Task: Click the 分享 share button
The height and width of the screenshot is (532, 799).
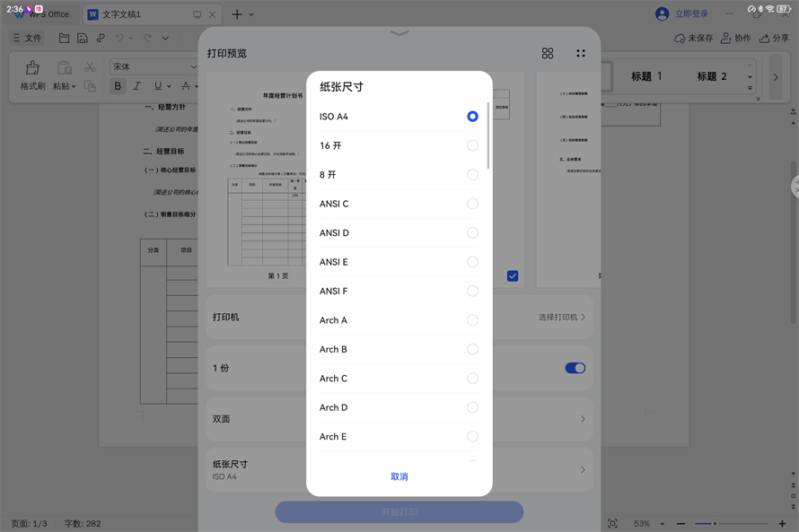Action: 774,39
